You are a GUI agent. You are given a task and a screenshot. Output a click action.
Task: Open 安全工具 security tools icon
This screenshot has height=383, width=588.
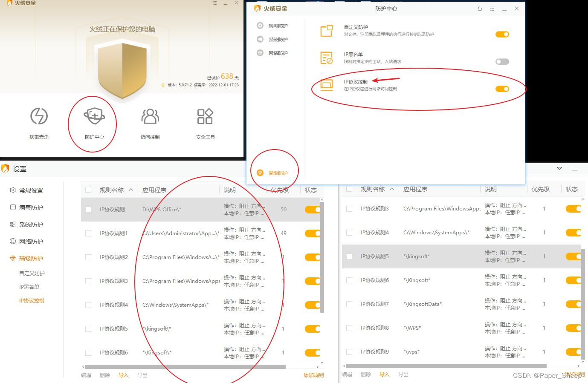pos(205,116)
